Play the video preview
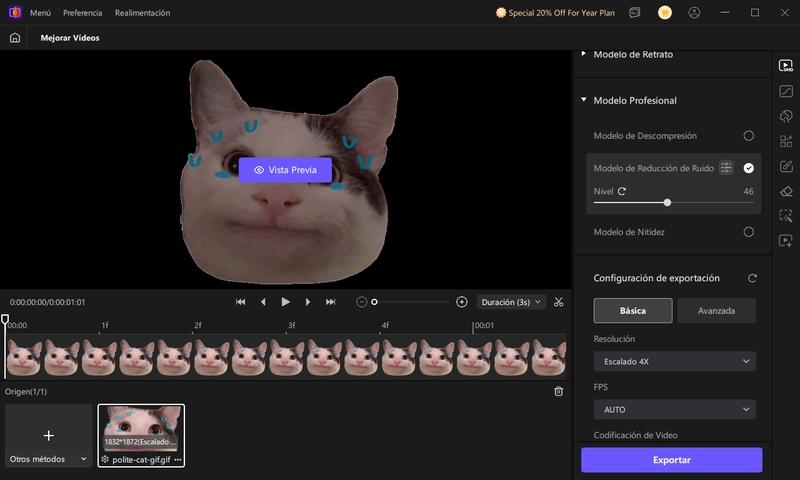 coord(285,302)
